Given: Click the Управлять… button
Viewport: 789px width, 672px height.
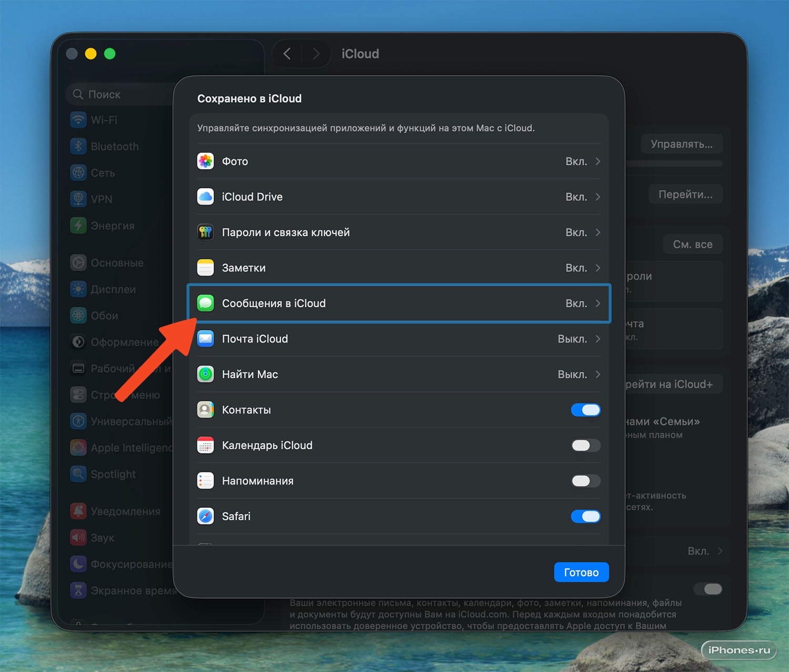Looking at the screenshot, I should (x=681, y=144).
